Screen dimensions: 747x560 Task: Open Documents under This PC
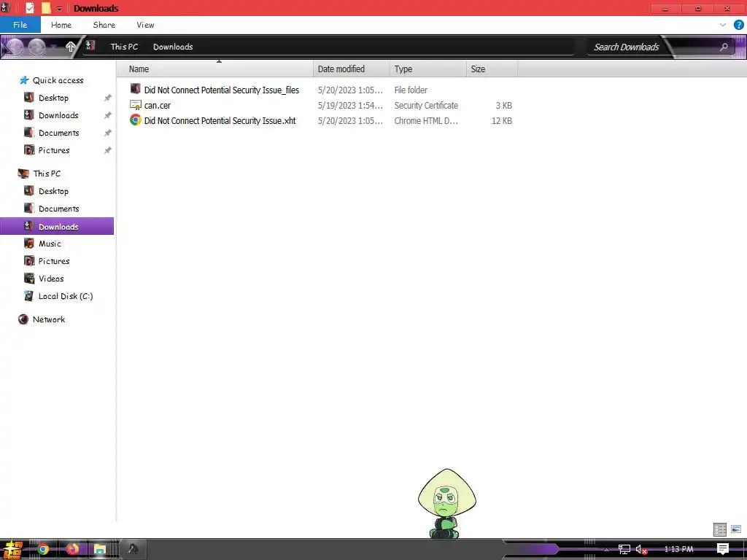tap(58, 209)
